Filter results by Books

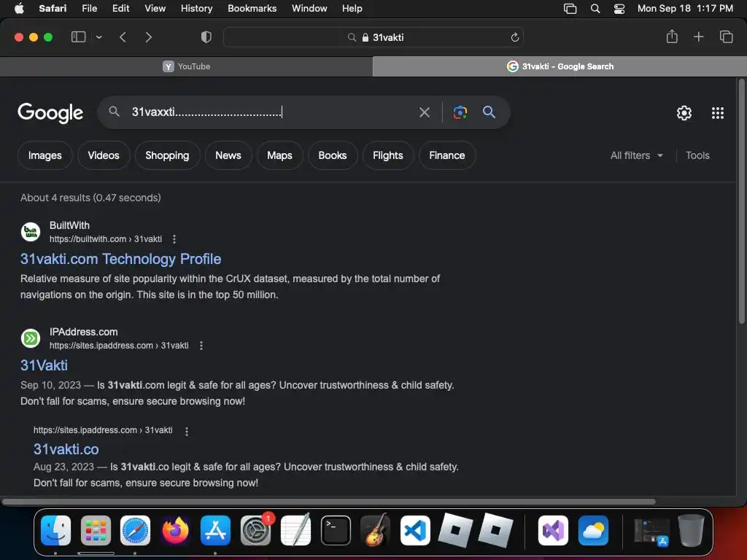[333, 155]
